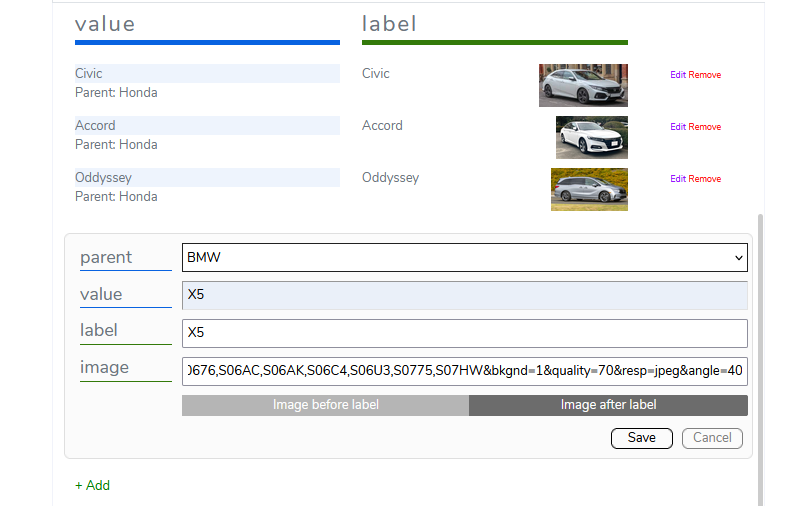Open the parent dropdown showing BMW
This screenshot has height=506, width=786.
(x=464, y=257)
